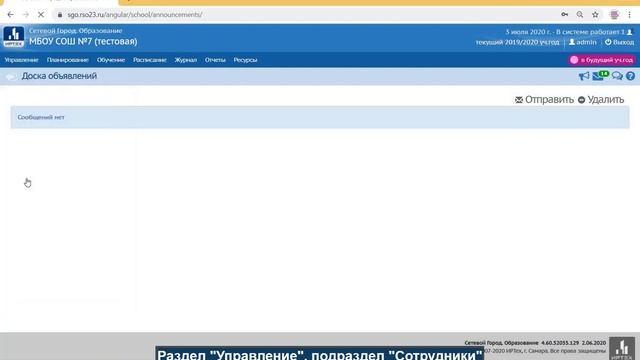Focus the URL sgo.rso23.ru address field
Viewport: 640px width, 360px height.
coord(135,15)
